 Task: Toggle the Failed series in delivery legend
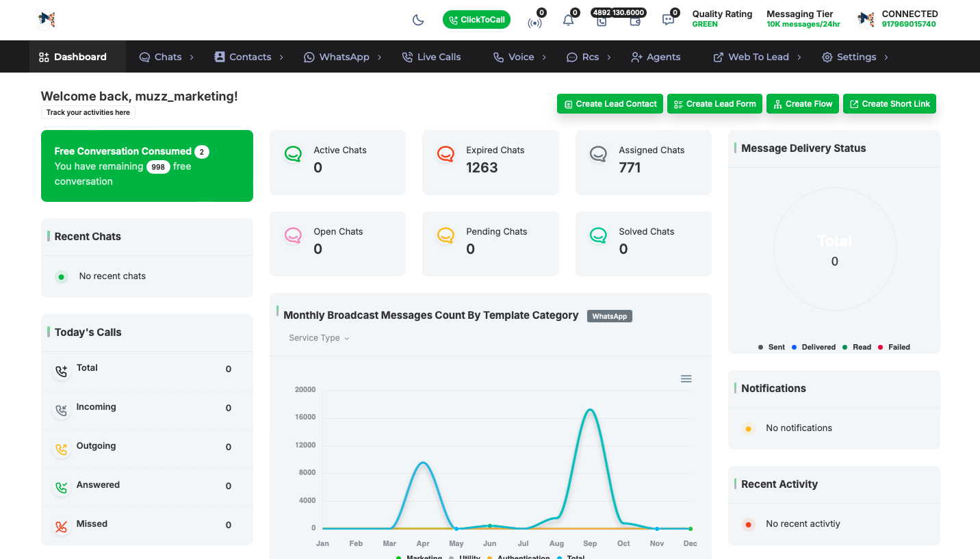[x=894, y=347]
